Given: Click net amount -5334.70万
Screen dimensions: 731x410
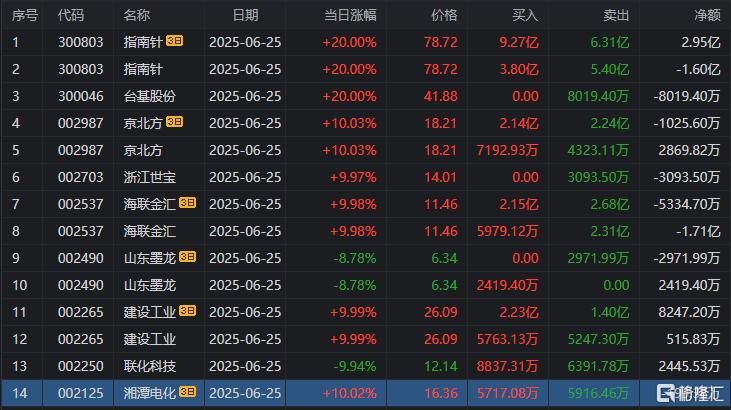Looking at the screenshot, I should (687, 204).
